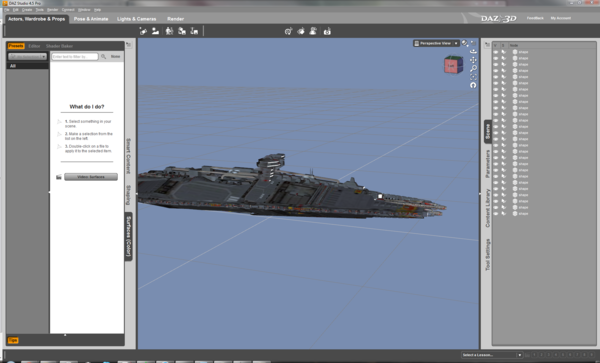
Task: Click the filter text search field
Action: [75, 57]
